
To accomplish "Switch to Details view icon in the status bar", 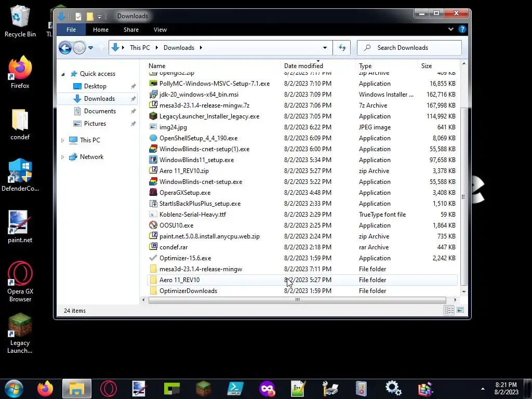I will coord(449,311).
